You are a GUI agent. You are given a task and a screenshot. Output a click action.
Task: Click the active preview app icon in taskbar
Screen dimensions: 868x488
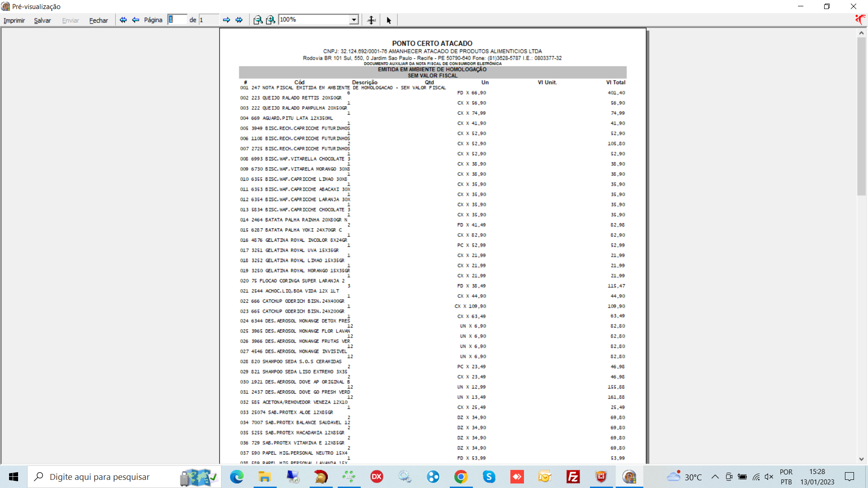pyautogui.click(x=629, y=477)
